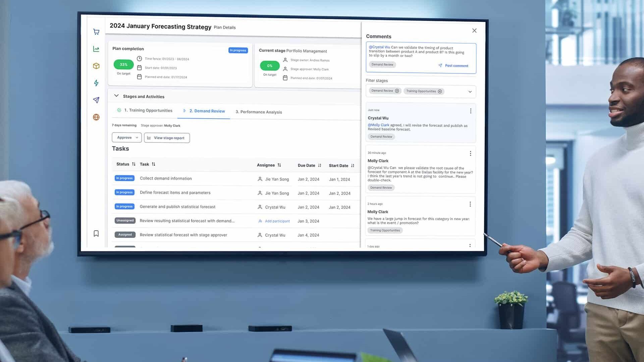Click the chart icon in View stage report
This screenshot has height=362, width=644.
[149, 138]
